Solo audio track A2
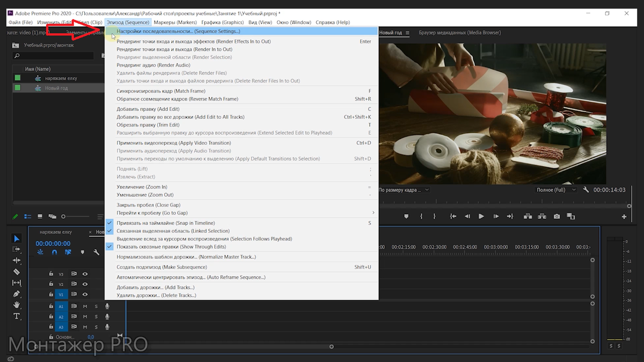This screenshot has height=362, width=644. (96, 316)
